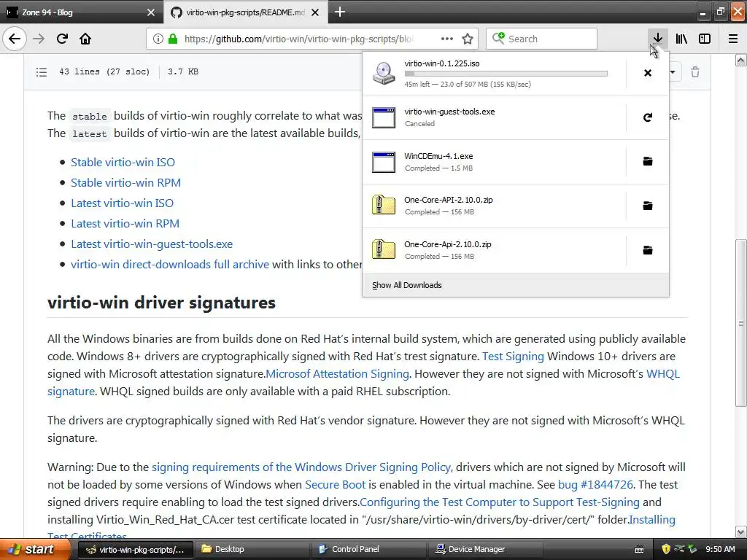Switch to Control Panel taskbar window
The image size is (747, 560).
coord(368,550)
